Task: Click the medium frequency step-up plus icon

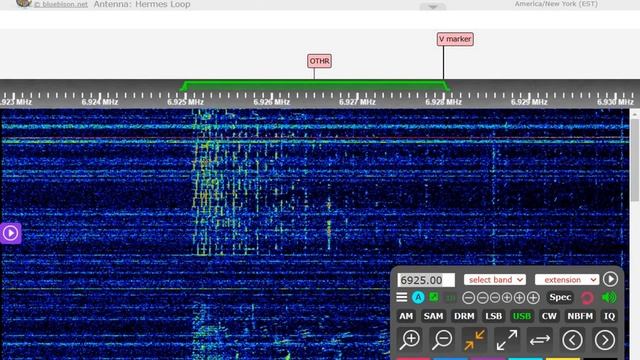Action: pos(519,298)
